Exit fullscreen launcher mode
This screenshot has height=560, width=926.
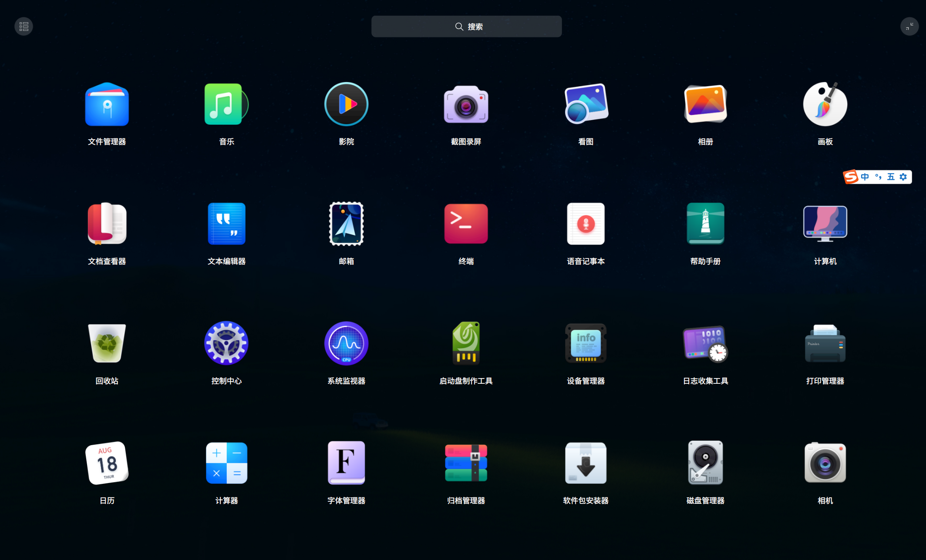click(909, 27)
